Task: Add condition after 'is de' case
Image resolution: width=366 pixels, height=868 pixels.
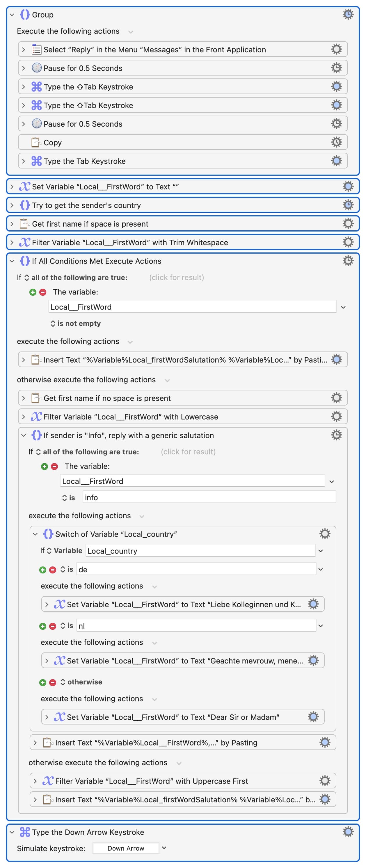Action: (42, 570)
